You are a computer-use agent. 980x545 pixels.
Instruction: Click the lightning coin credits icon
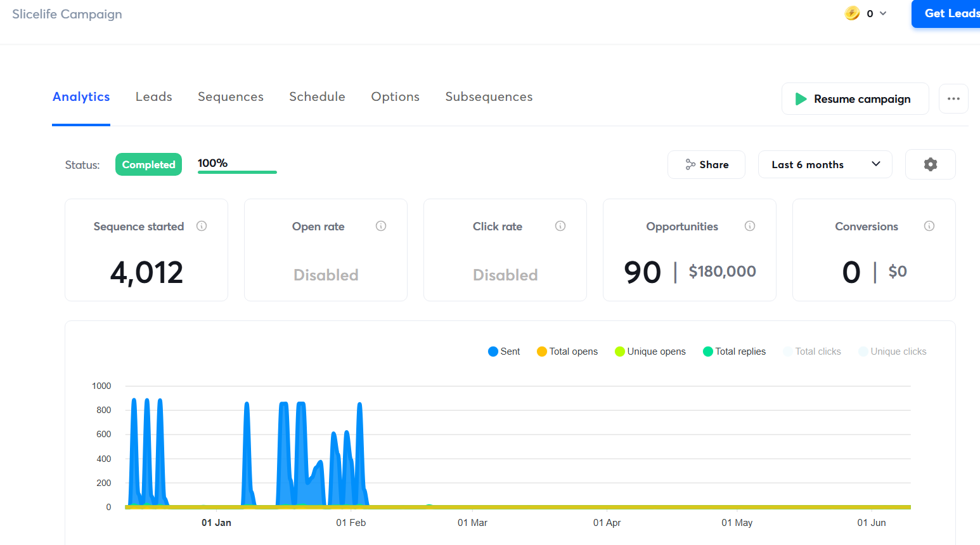click(852, 13)
